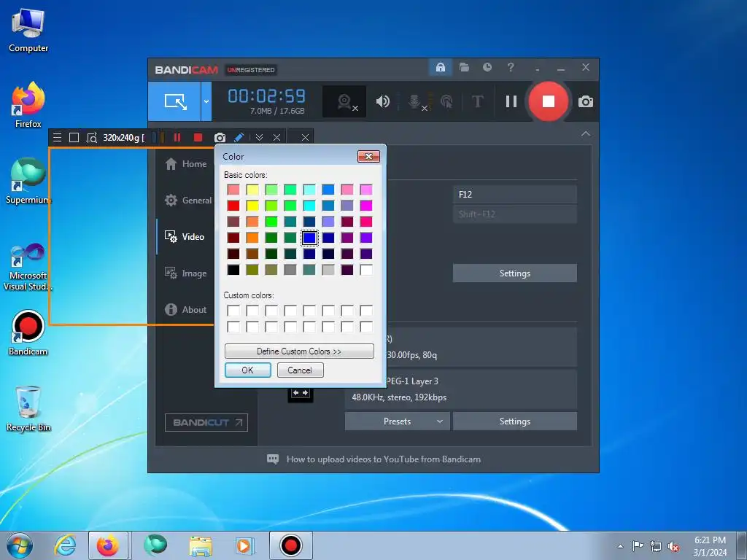Show hidden tray icons arrow
Image resolution: width=747 pixels, height=560 pixels.
point(620,546)
